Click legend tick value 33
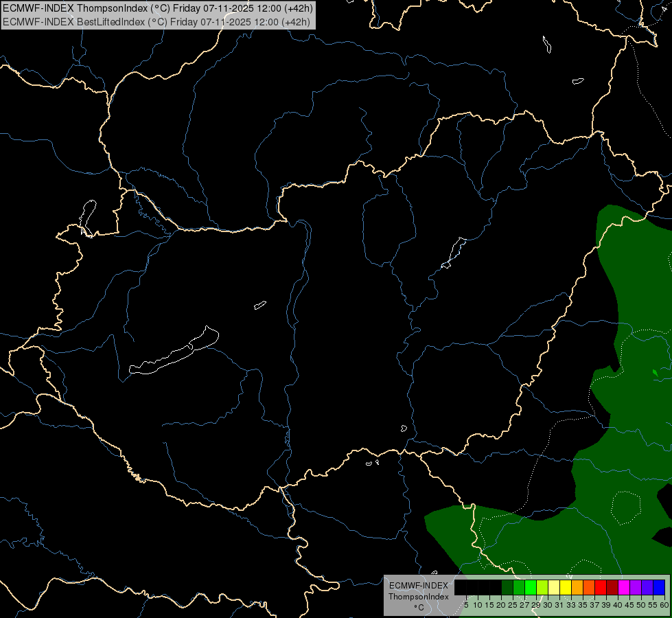 click(x=571, y=605)
